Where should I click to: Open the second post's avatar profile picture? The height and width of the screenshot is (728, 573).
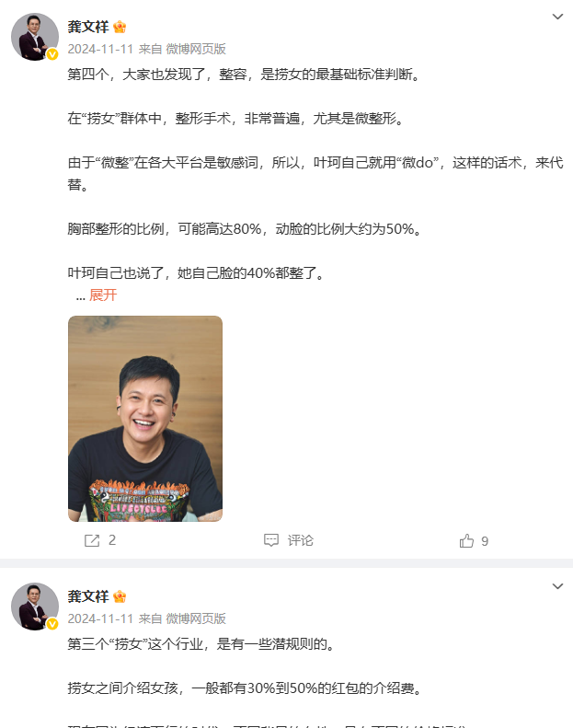[x=35, y=607]
